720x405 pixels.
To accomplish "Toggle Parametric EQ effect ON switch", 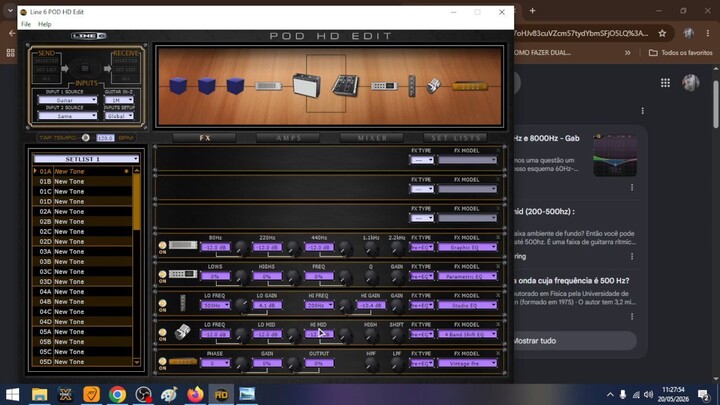I will [x=162, y=275].
